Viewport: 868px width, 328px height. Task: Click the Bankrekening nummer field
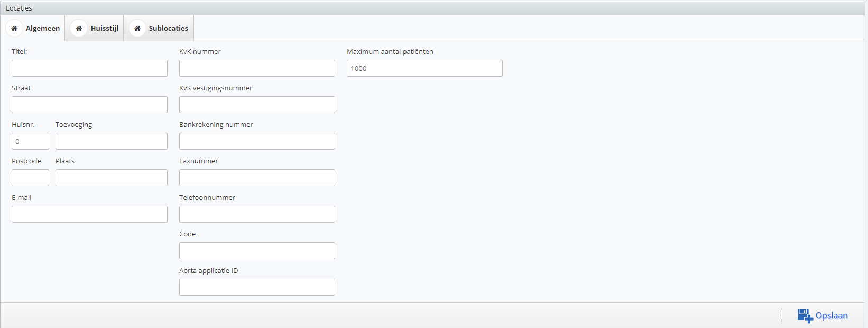(x=257, y=141)
